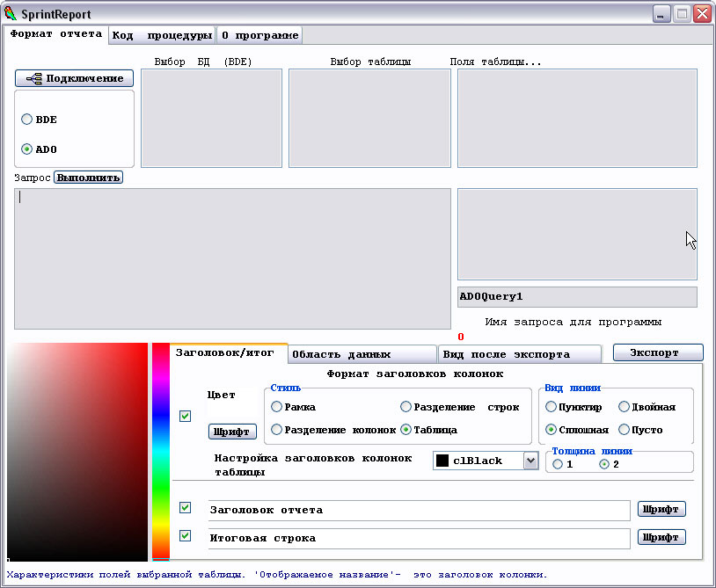Image resolution: width=716 pixels, height=588 pixels.
Task: Focus the ADOQuery1 name field
Action: (x=577, y=297)
